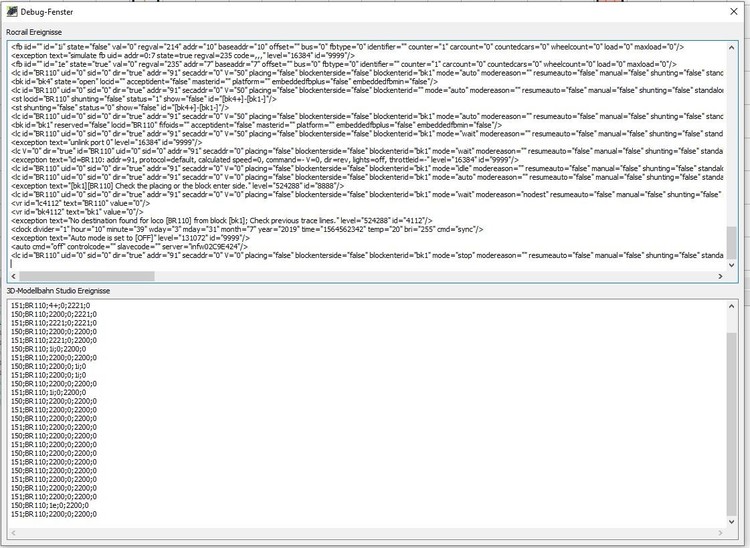Click the vr id="bk4112" text="bk1" line
The image size is (750, 548).
[x=77, y=212]
